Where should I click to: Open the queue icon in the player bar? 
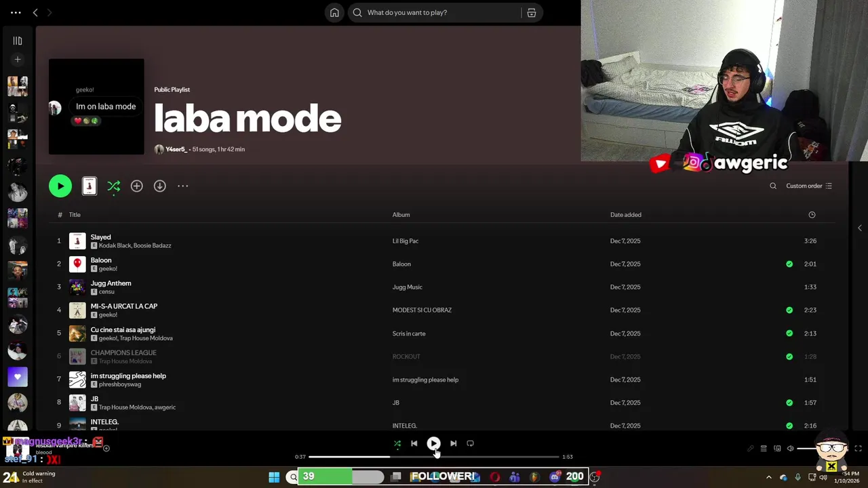[x=764, y=449]
